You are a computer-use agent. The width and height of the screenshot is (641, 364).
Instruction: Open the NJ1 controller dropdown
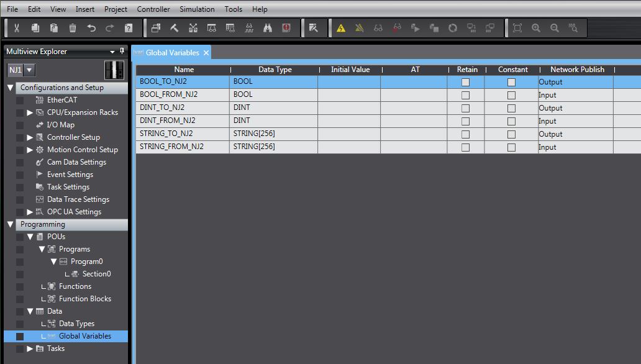point(29,70)
